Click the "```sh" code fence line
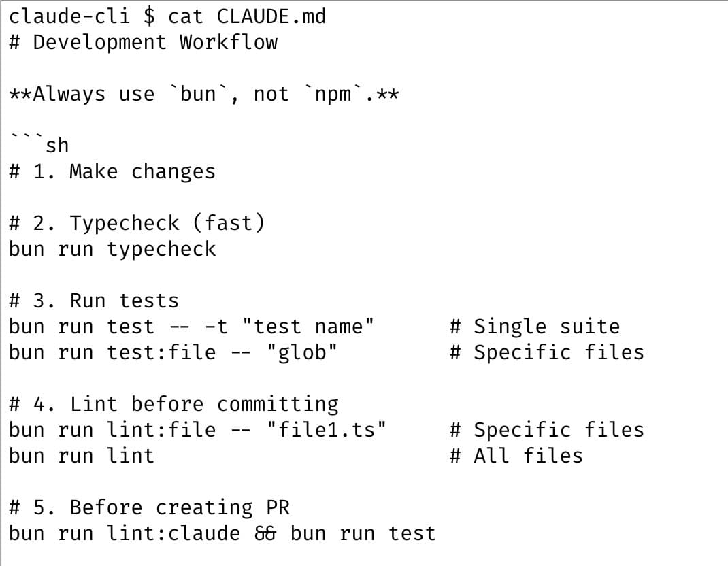Image resolution: width=728 pixels, height=566 pixels. click(x=39, y=145)
